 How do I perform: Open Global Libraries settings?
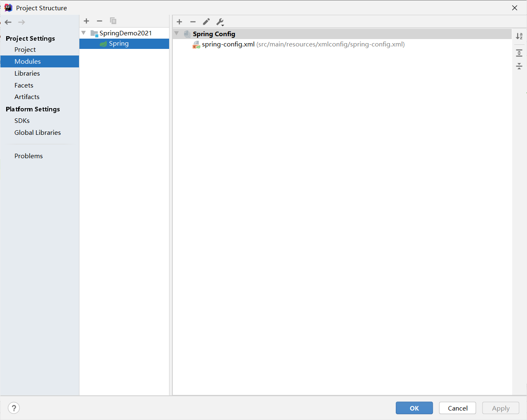(37, 132)
